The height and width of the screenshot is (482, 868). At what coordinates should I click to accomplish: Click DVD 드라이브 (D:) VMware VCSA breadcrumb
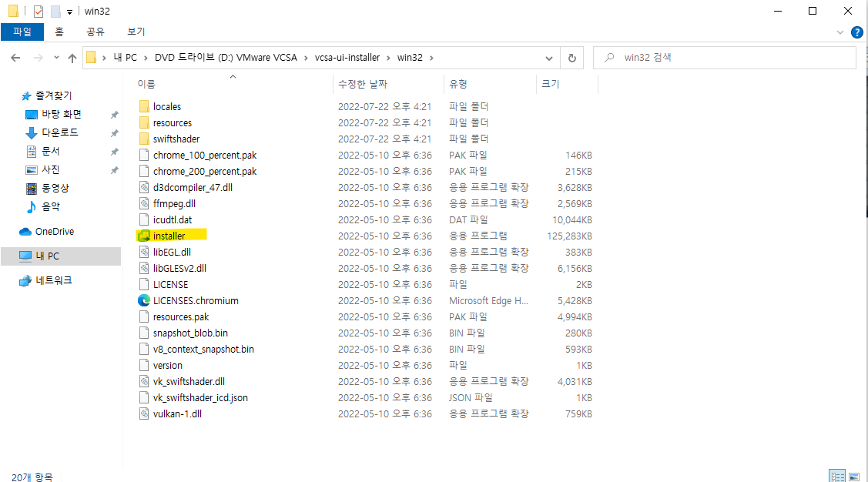(226, 58)
